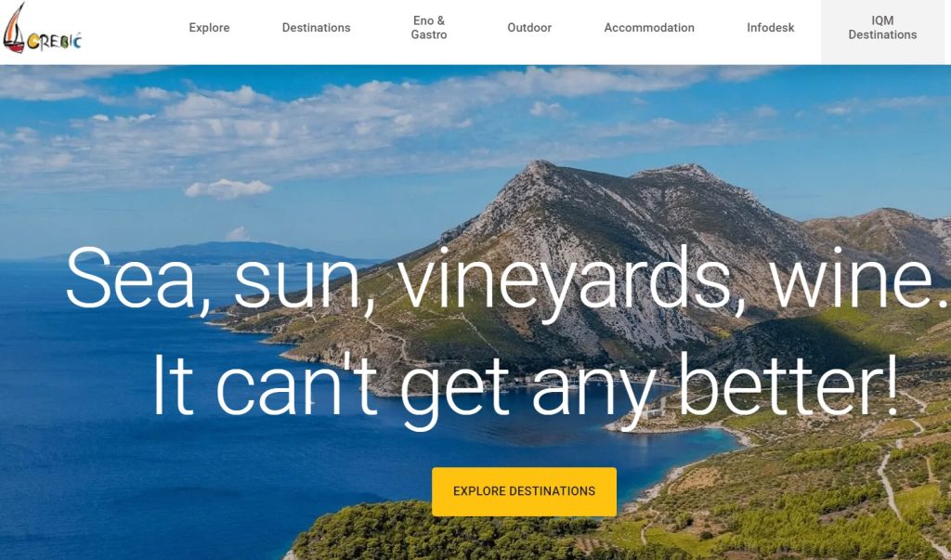Click the 'Sea, sun, vineyards, wine.' headline
The image size is (951, 560).
point(506,280)
